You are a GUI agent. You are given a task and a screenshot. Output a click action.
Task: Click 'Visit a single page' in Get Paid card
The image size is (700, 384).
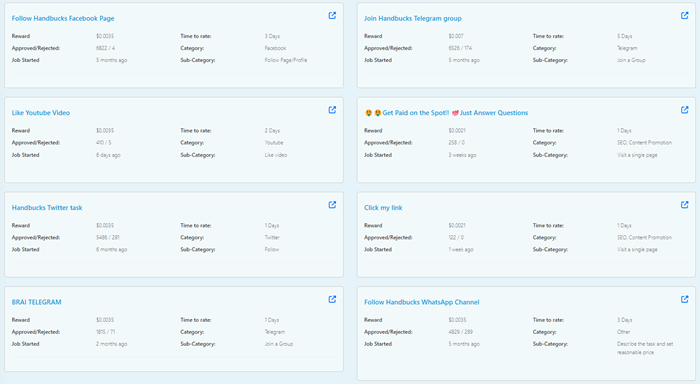coord(637,155)
